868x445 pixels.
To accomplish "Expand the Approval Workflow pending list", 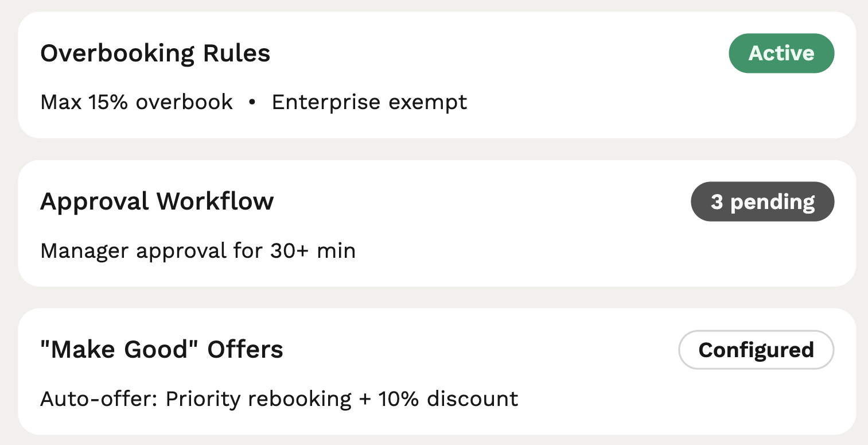I will (x=762, y=202).
